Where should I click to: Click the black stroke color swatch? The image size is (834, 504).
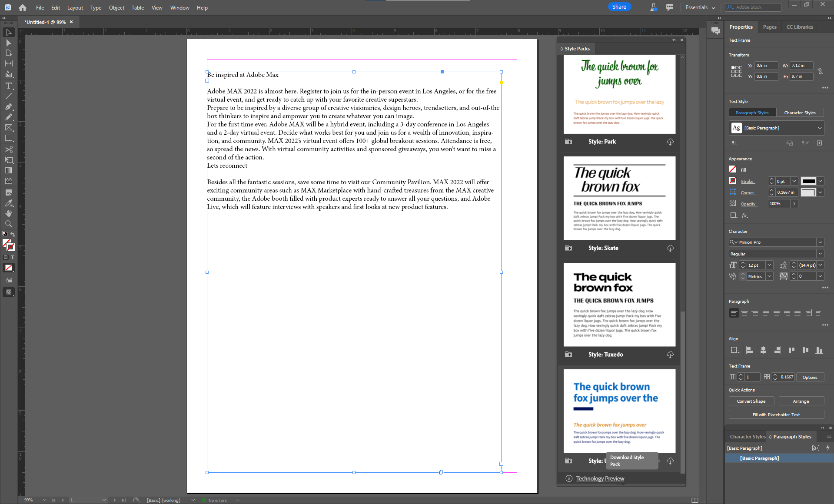[x=809, y=181]
